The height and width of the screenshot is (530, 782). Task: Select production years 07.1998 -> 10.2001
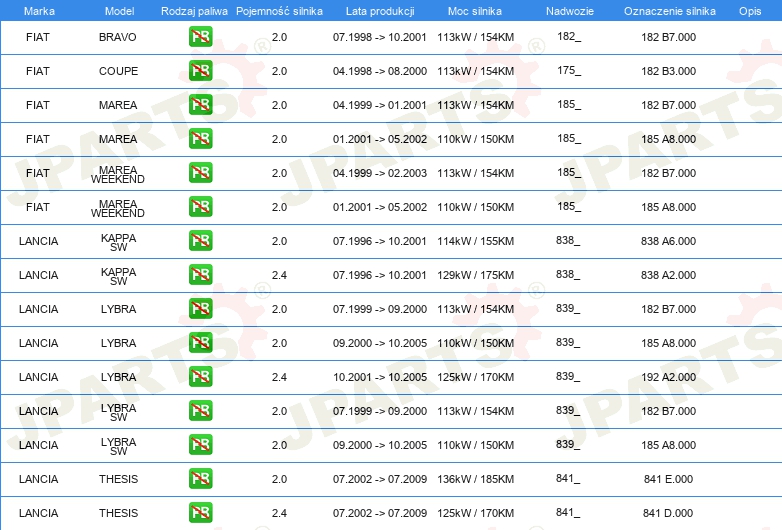[380, 37]
